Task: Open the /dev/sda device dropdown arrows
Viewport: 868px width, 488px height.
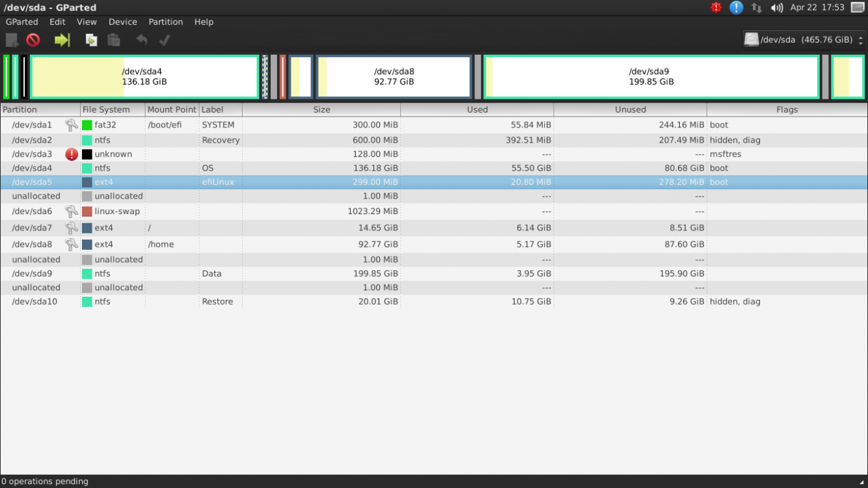Action: pyautogui.click(x=861, y=40)
